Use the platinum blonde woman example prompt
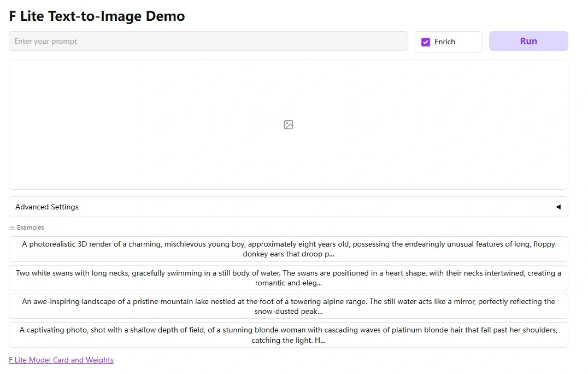 (288, 335)
